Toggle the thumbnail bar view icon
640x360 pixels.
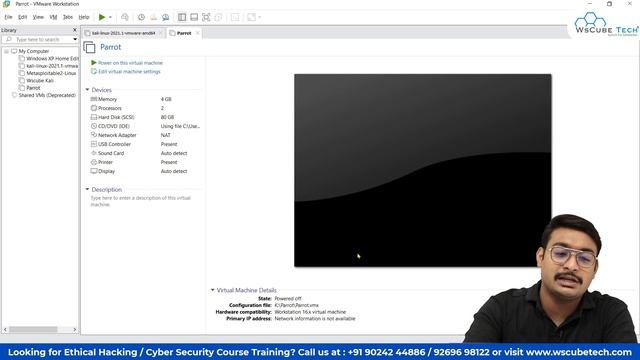click(x=194, y=17)
